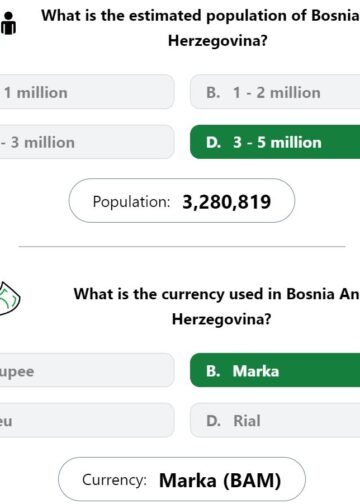The image size is (360, 504).
Task: Click the Currency: Marka (BAM) result pill
Action: (x=182, y=479)
